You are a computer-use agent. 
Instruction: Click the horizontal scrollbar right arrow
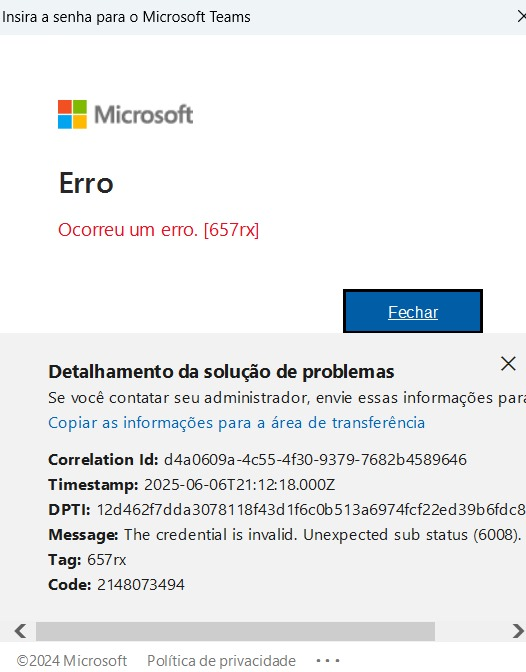518,631
